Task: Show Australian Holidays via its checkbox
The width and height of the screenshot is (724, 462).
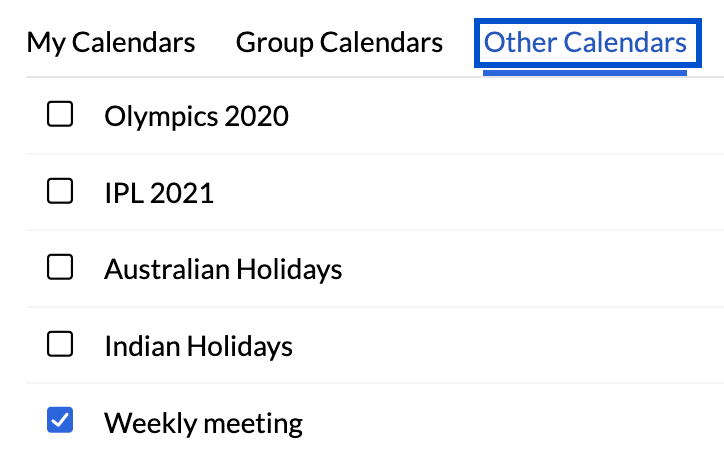Action: (61, 269)
